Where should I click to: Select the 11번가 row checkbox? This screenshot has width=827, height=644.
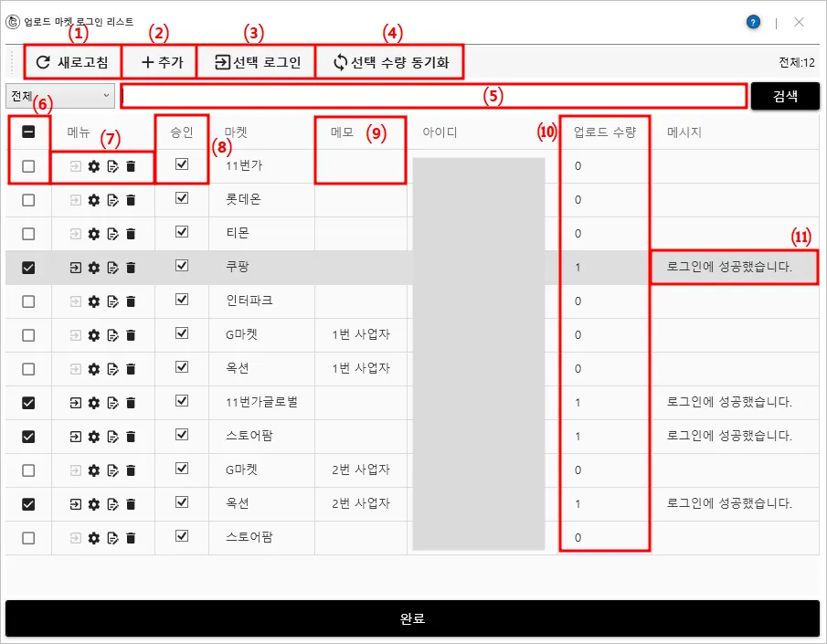(28, 166)
